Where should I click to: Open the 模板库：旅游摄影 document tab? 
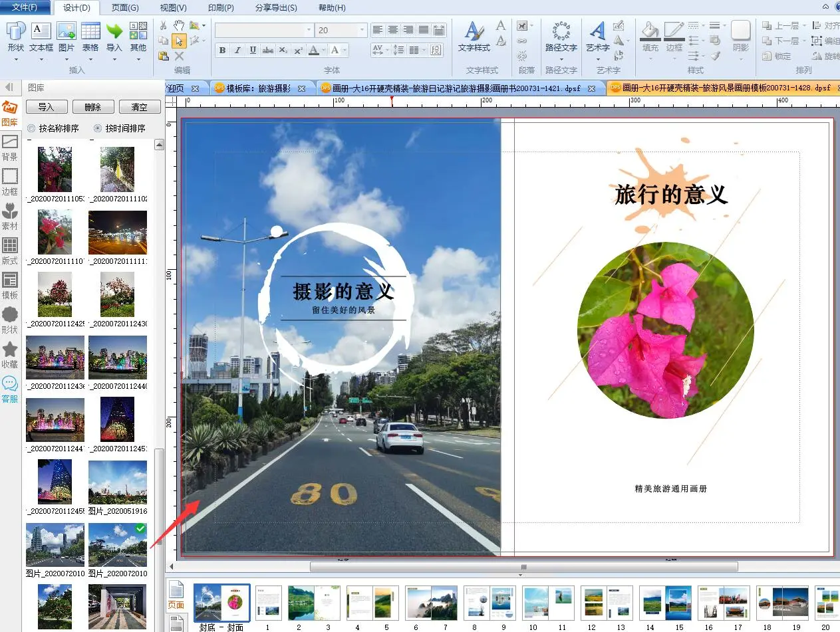pyautogui.click(x=258, y=88)
